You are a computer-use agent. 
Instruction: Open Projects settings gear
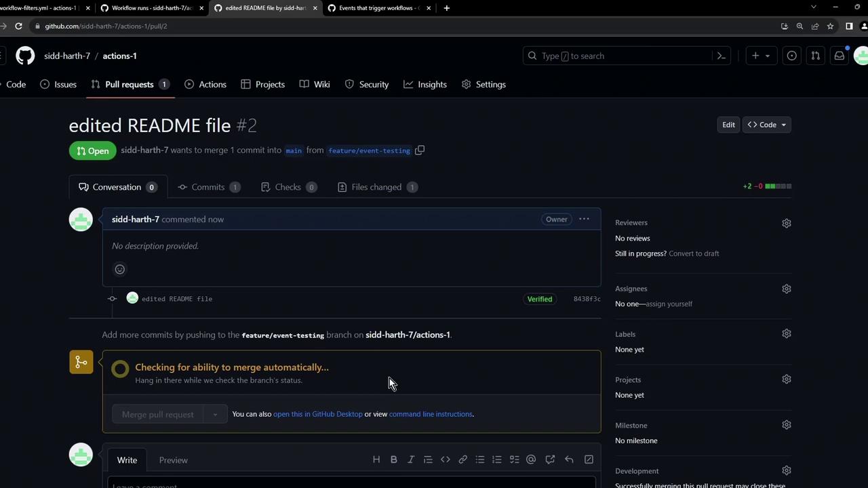point(787,380)
